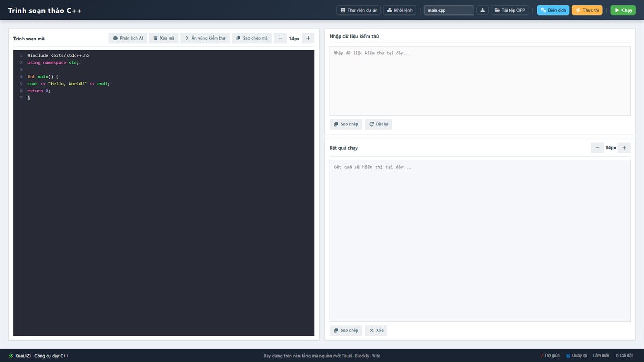Click the run result output area
The image size is (644, 362).
point(480,241)
